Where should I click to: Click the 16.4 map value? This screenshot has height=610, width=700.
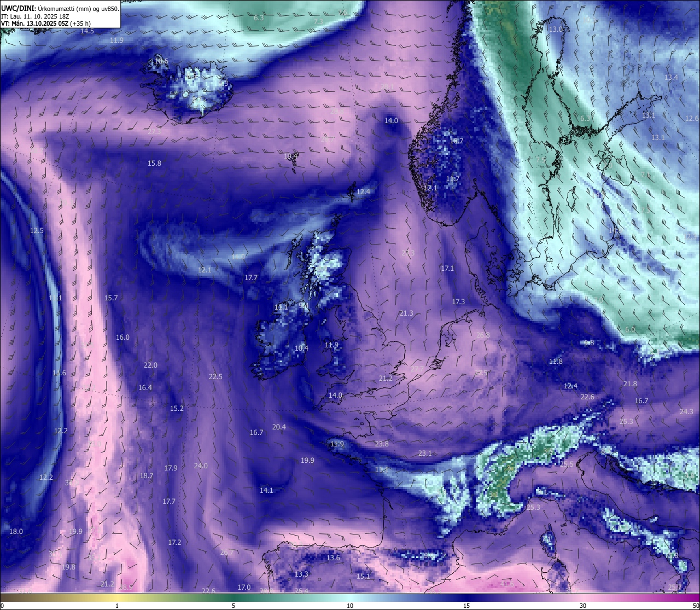pos(145,388)
